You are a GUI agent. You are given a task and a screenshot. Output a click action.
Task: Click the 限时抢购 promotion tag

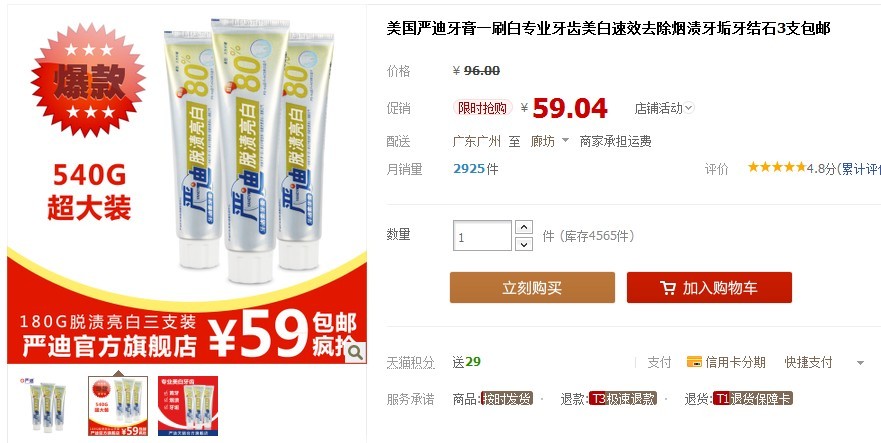pyautogui.click(x=483, y=108)
